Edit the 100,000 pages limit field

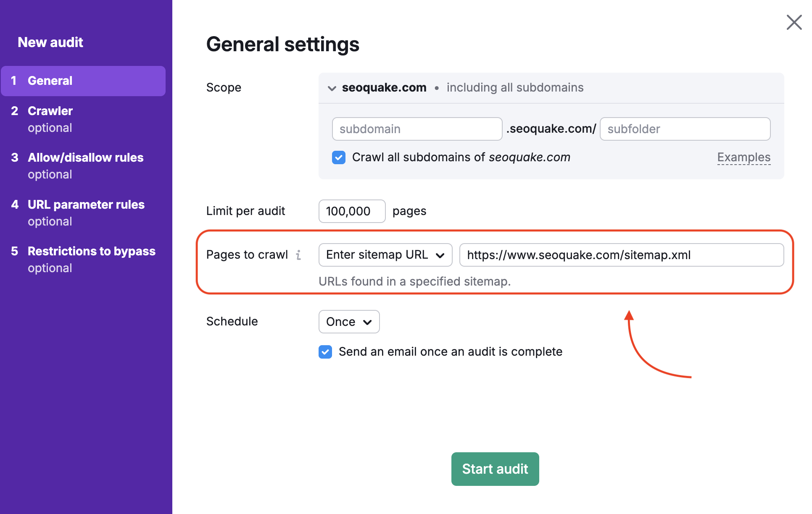[x=351, y=211]
